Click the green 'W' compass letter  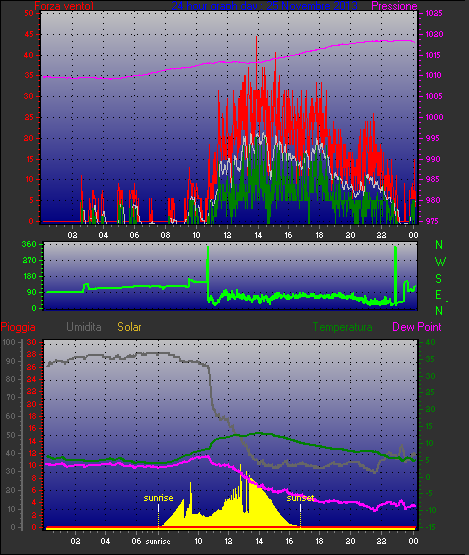click(440, 262)
